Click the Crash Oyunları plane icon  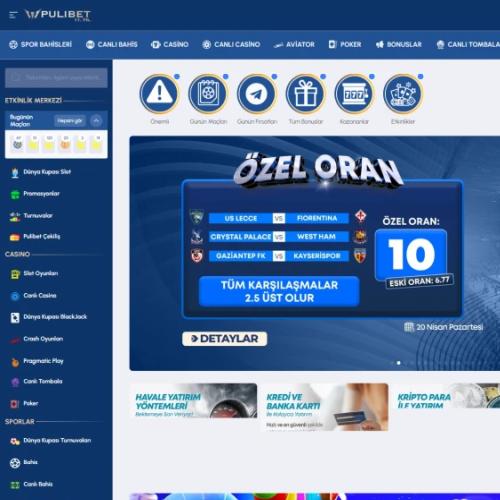15,340
